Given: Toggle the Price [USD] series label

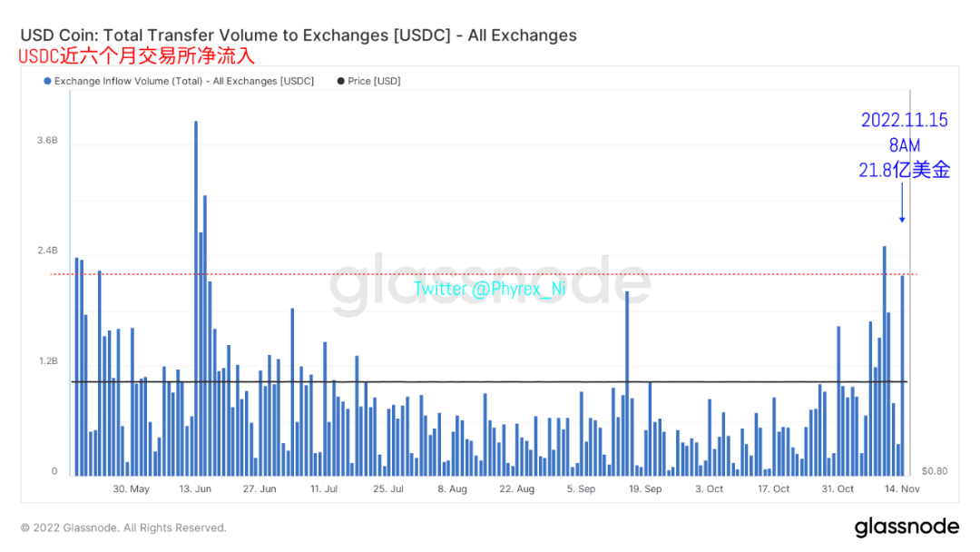Looking at the screenshot, I should [x=374, y=82].
